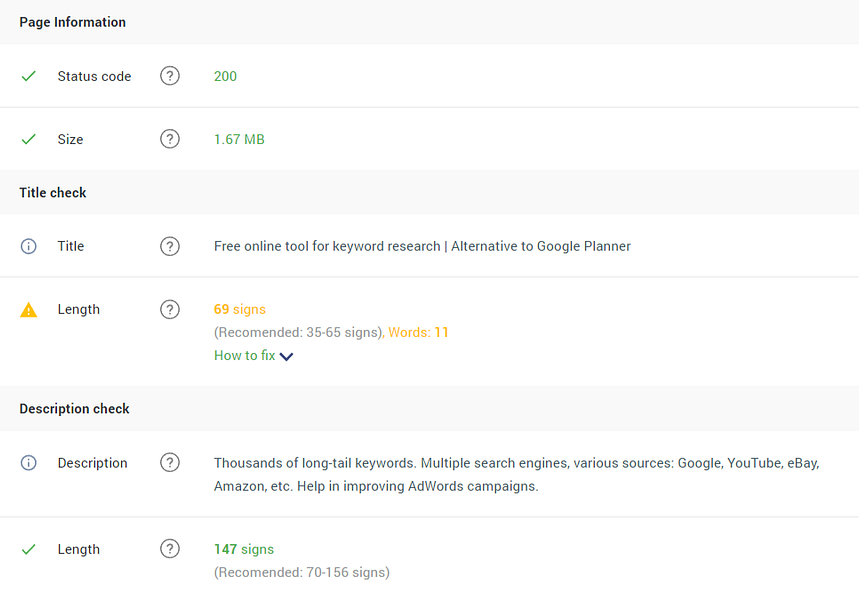The height and width of the screenshot is (600, 859).
Task: Click the "1.67 MB" size value
Action: click(x=239, y=139)
